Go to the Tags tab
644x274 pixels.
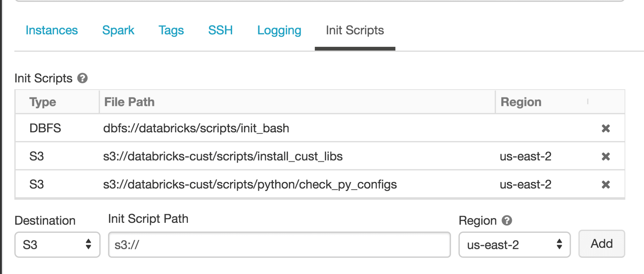point(171,30)
